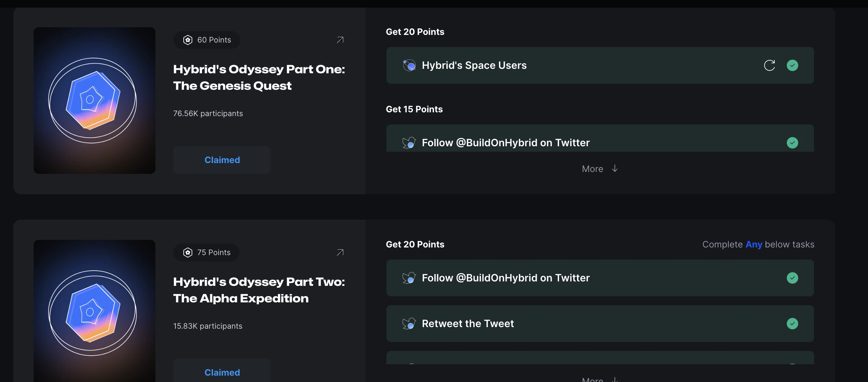Select the Retweet the Tweet task row
Image resolution: width=868 pixels, height=382 pixels.
(600, 324)
